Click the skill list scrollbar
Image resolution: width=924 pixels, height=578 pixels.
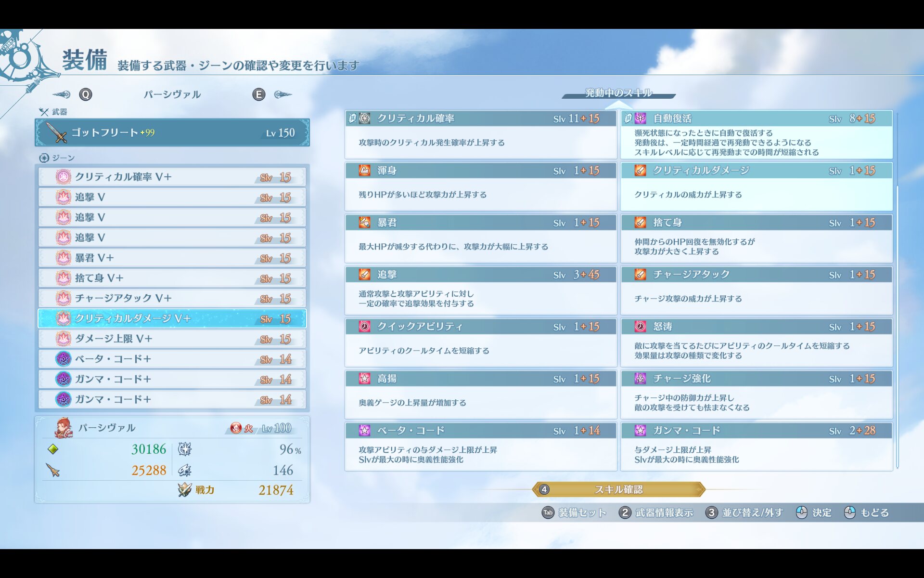pyautogui.click(x=898, y=328)
